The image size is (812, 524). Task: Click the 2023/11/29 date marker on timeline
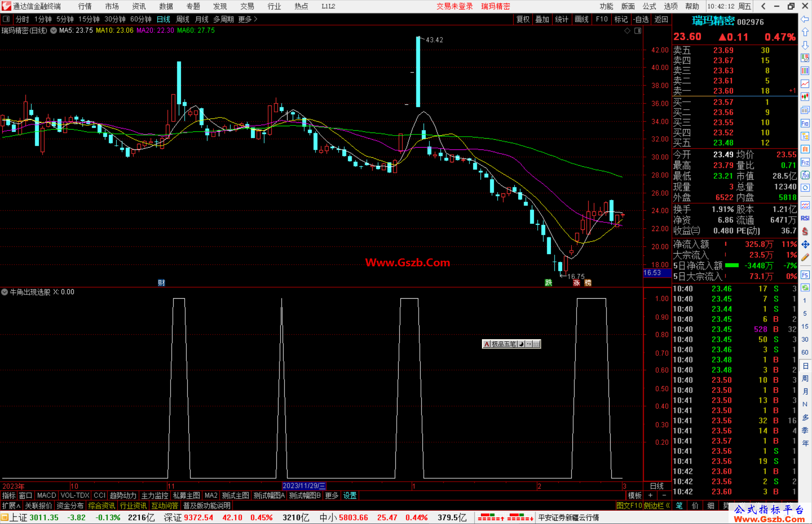pos(304,486)
